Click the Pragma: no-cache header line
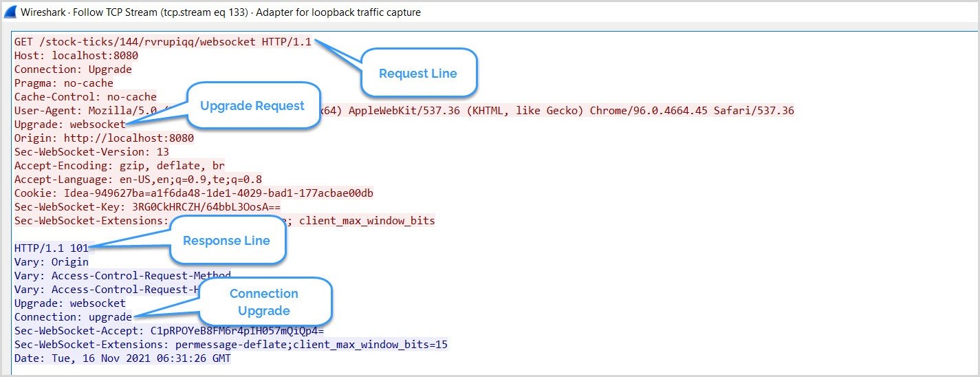 pyautogui.click(x=63, y=83)
